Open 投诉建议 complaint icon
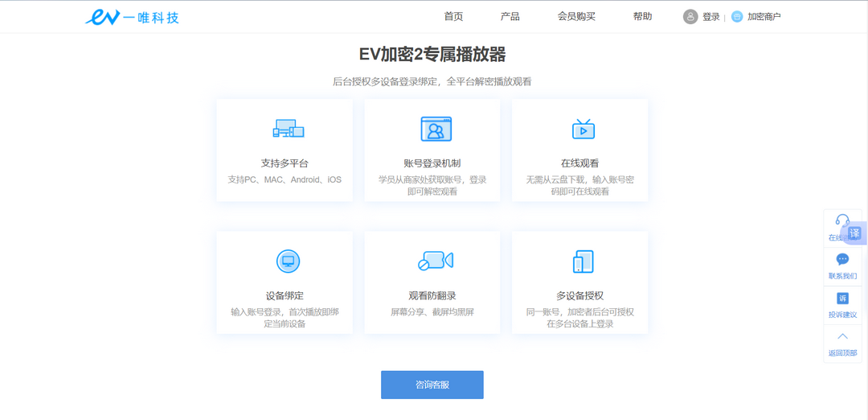The height and width of the screenshot is (420, 868). pos(842,299)
